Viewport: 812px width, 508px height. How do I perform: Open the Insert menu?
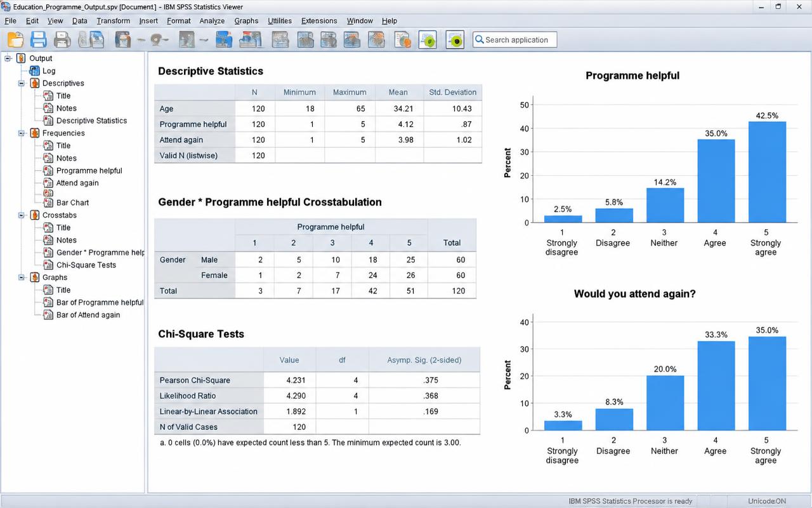pyautogui.click(x=148, y=21)
